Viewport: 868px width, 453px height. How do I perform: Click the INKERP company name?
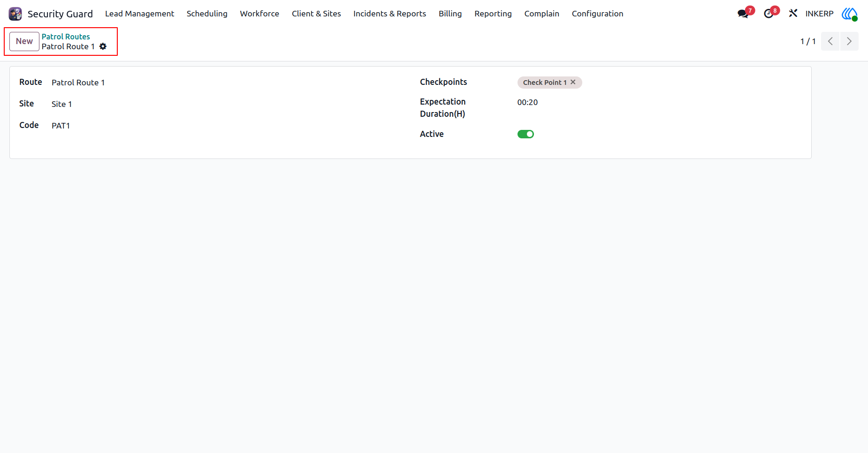[x=819, y=14]
